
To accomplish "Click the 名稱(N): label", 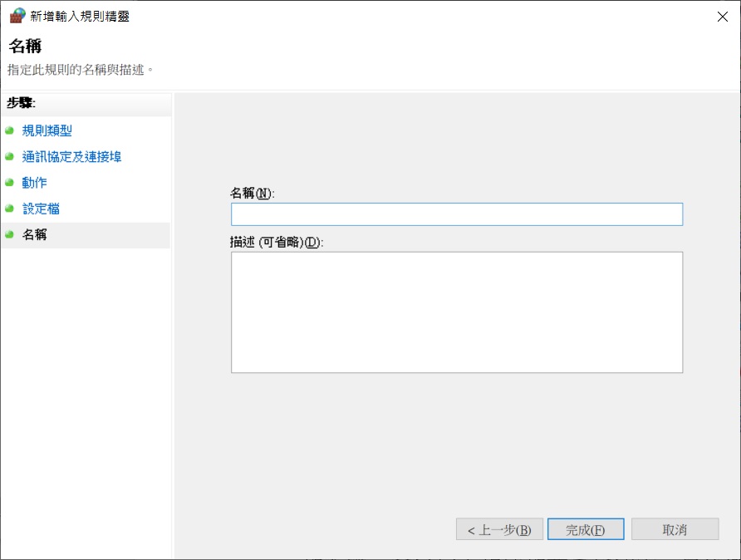I will click(253, 193).
